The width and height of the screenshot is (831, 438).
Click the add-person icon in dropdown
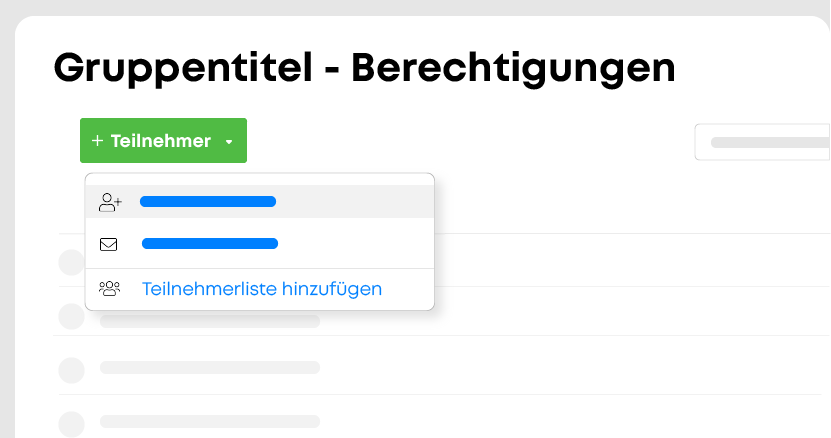click(x=110, y=202)
